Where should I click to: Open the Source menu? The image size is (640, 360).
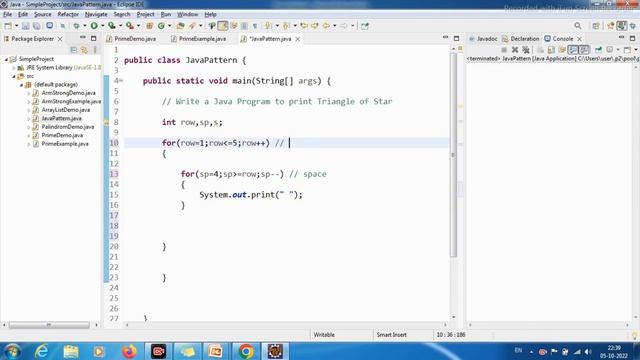pyautogui.click(x=42, y=14)
